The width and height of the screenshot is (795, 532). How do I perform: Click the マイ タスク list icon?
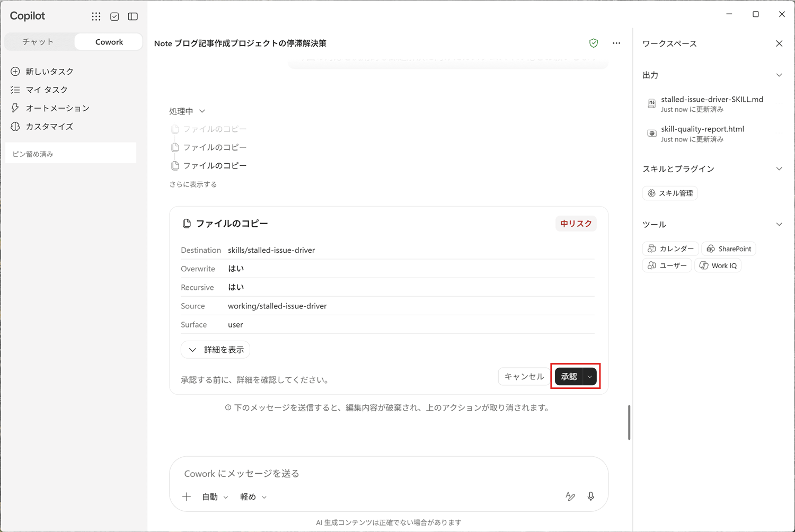point(15,90)
